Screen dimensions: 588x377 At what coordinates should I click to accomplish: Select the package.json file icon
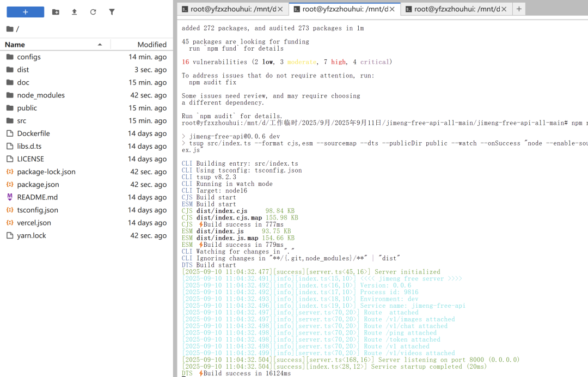(x=10, y=185)
